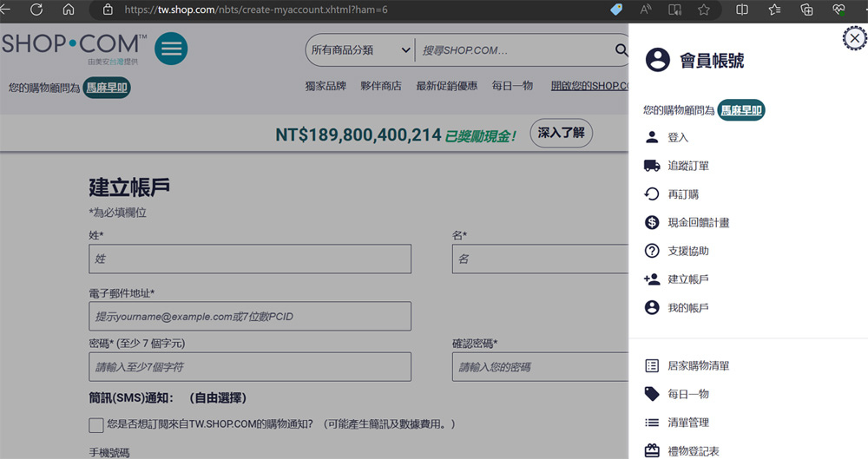
Task: Toggle split screen icon
Action: 742,10
